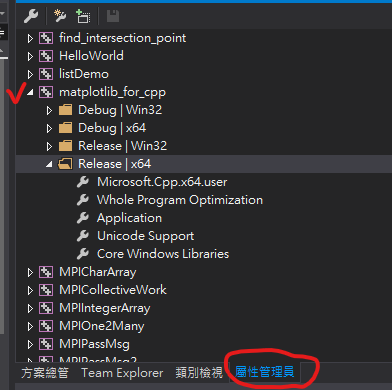Click MPIPassMsg project icon
The image size is (392, 390).
(x=46, y=344)
